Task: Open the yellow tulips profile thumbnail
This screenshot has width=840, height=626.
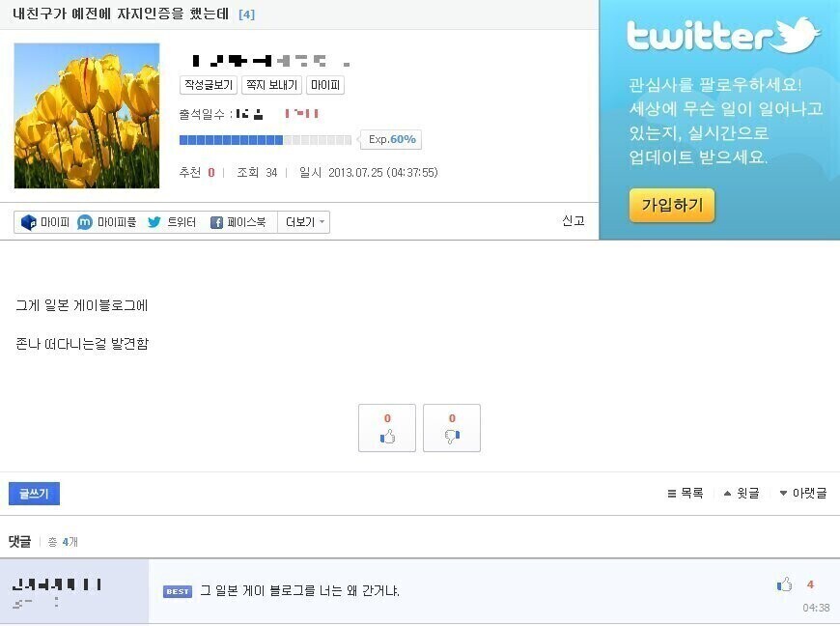Action: [x=87, y=116]
